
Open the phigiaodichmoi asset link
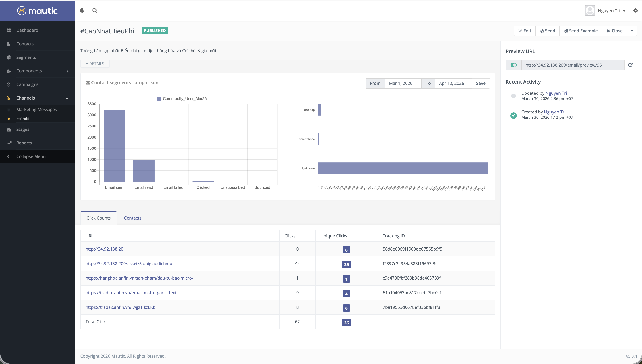[129, 263]
